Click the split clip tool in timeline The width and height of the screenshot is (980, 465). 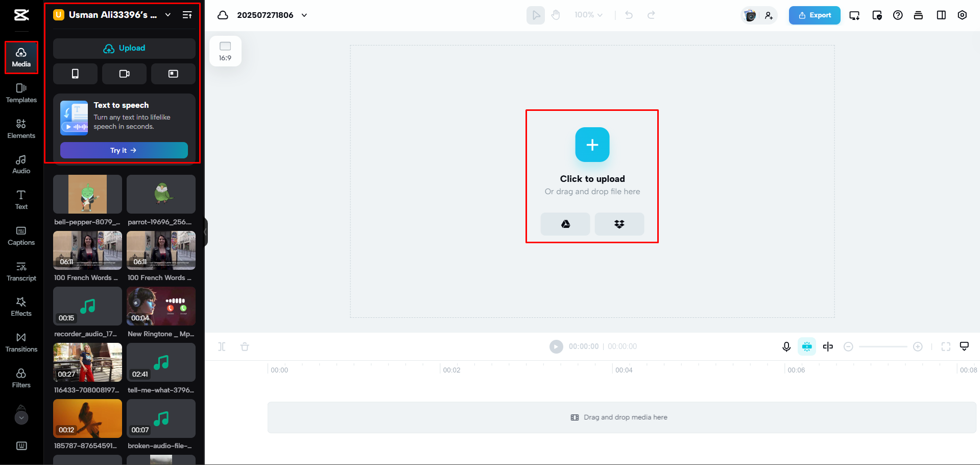(222, 346)
